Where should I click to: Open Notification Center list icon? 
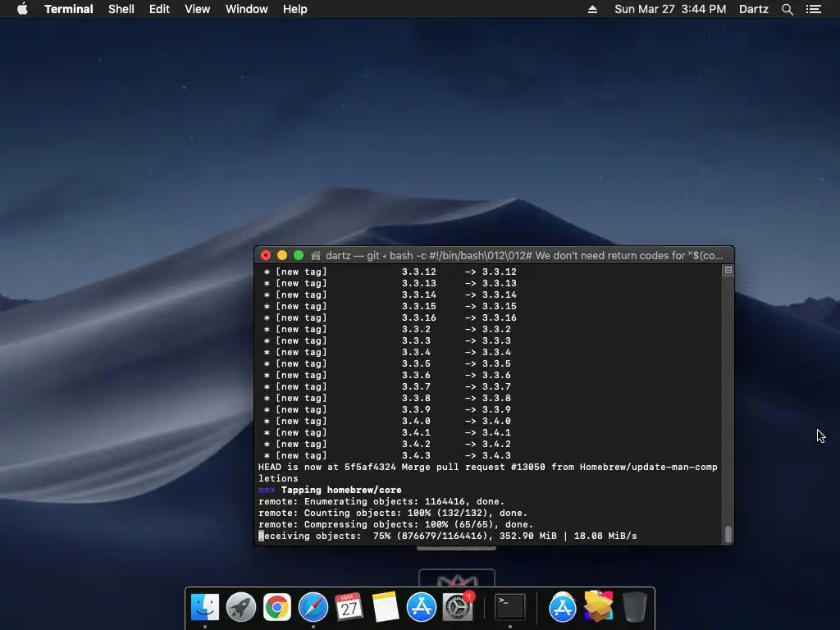[814, 9]
